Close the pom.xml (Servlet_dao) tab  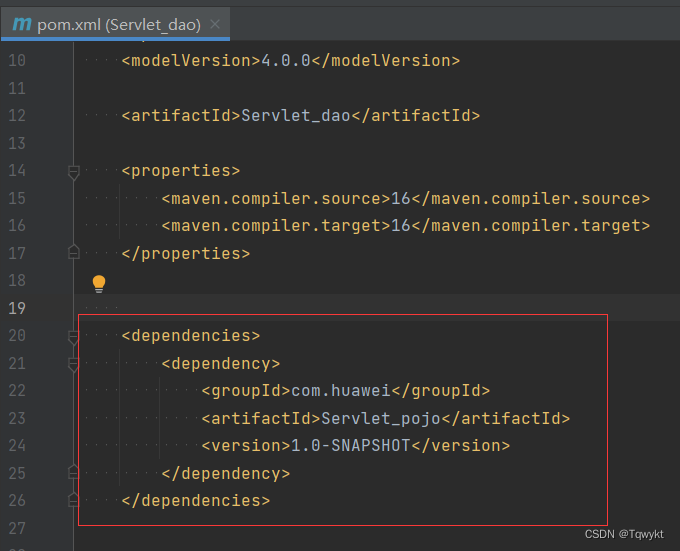click(215, 24)
